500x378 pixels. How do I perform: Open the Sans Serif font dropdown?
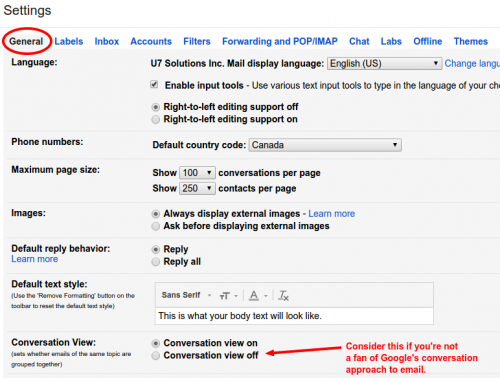click(x=186, y=295)
